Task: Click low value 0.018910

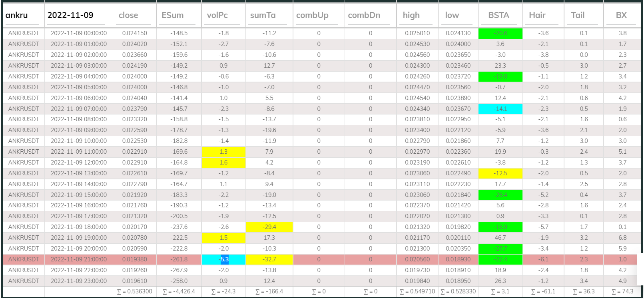Action: [x=458, y=270]
